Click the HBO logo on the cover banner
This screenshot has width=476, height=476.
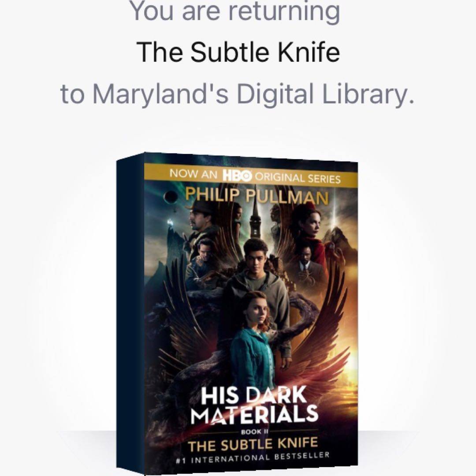[237, 176]
